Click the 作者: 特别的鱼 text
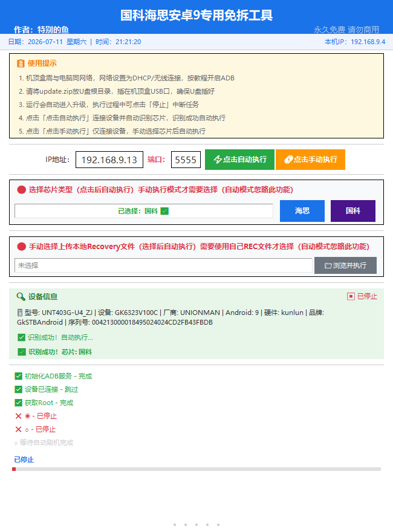Viewport: 393px width, 532px height. pyautogui.click(x=41, y=30)
